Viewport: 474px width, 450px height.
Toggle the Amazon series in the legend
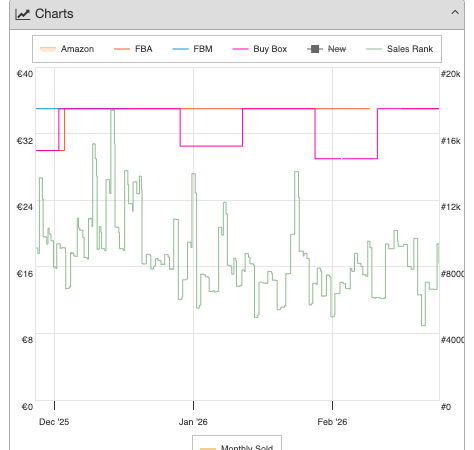pyautogui.click(x=67, y=49)
